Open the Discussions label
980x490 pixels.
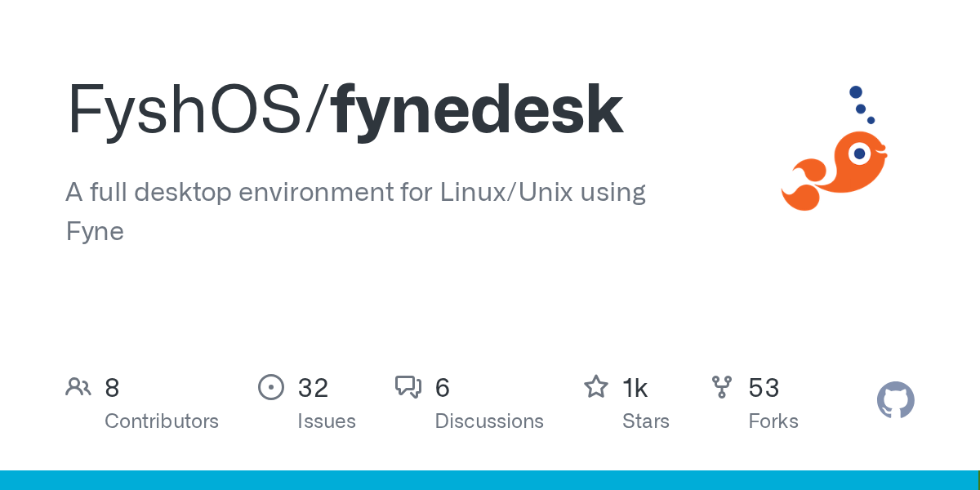489,421
